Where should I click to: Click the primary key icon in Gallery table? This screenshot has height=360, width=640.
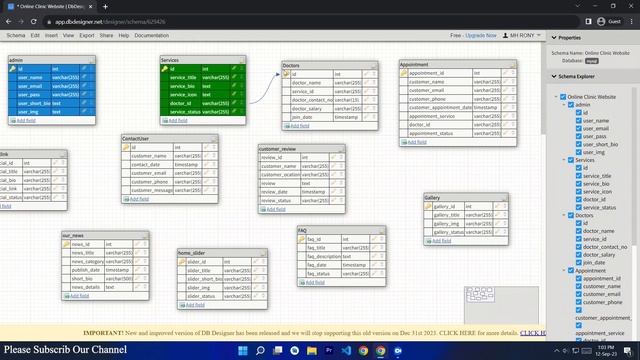428,206
